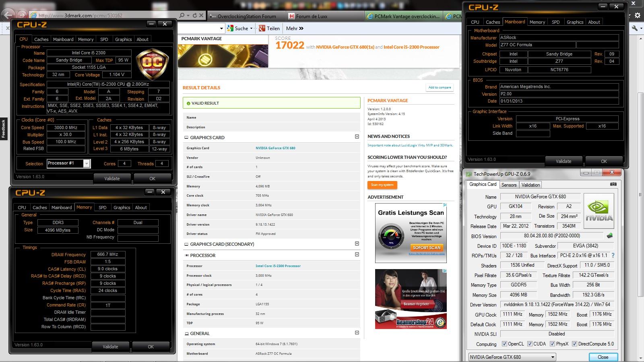Open the OverclockingStation Forum browser tab
The height and width of the screenshot is (362, 644).
point(247,16)
